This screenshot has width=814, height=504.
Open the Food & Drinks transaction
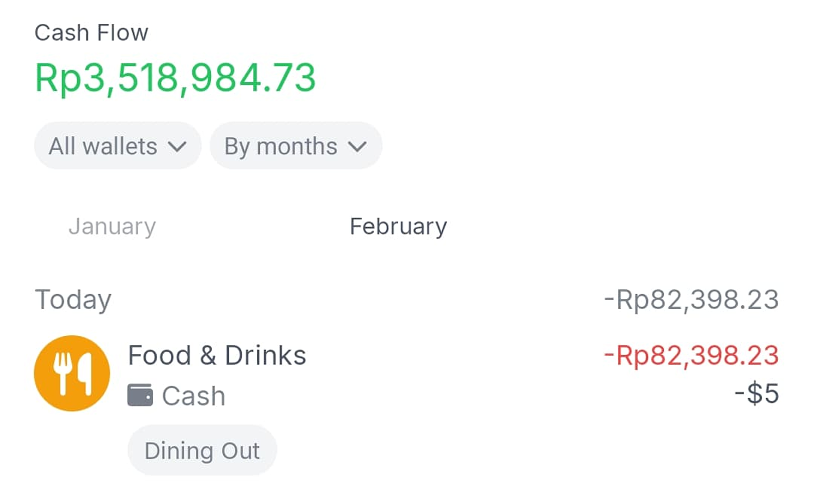407,373
